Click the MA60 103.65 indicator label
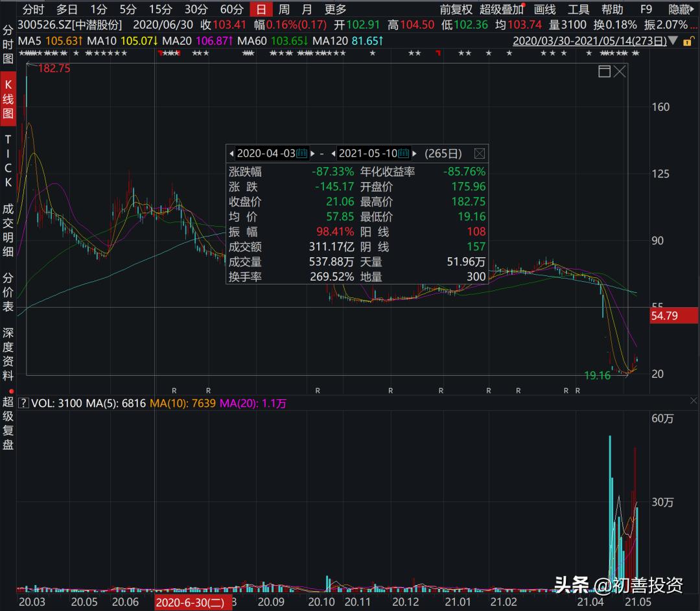 tap(272, 41)
